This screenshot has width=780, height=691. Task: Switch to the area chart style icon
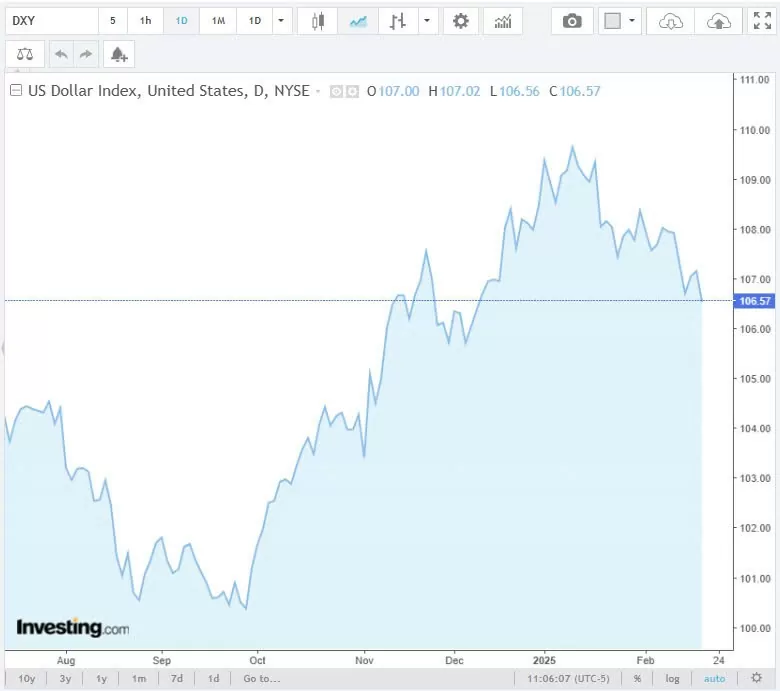tap(358, 21)
